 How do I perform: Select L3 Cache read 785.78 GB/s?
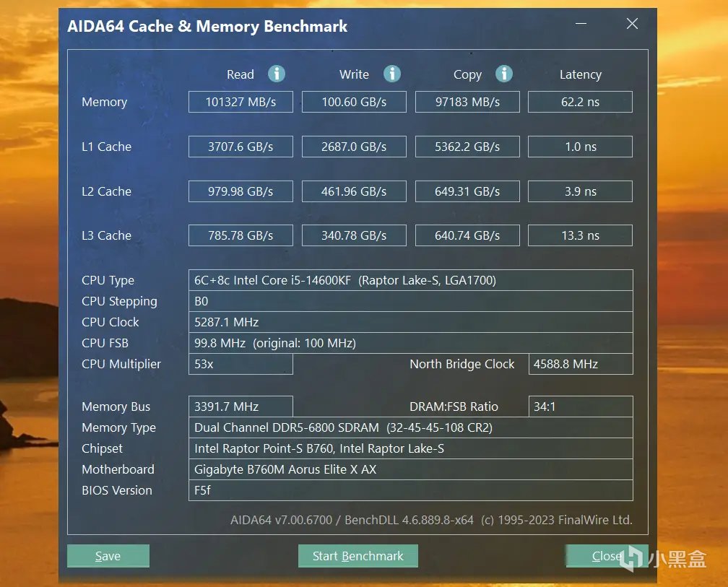240,235
